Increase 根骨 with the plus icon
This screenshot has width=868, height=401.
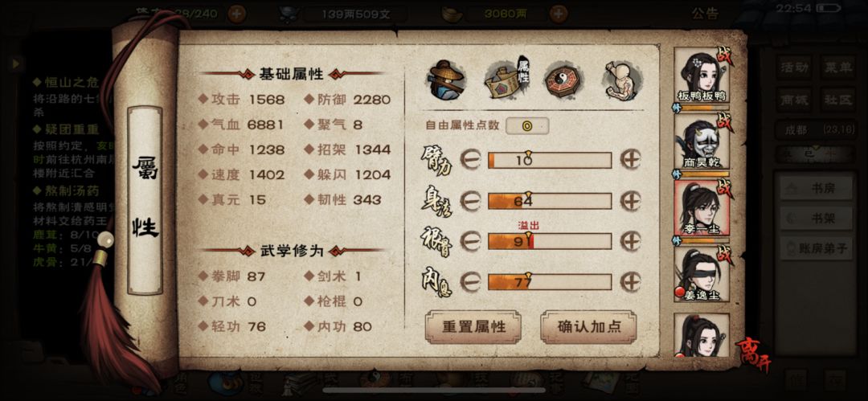tap(630, 241)
